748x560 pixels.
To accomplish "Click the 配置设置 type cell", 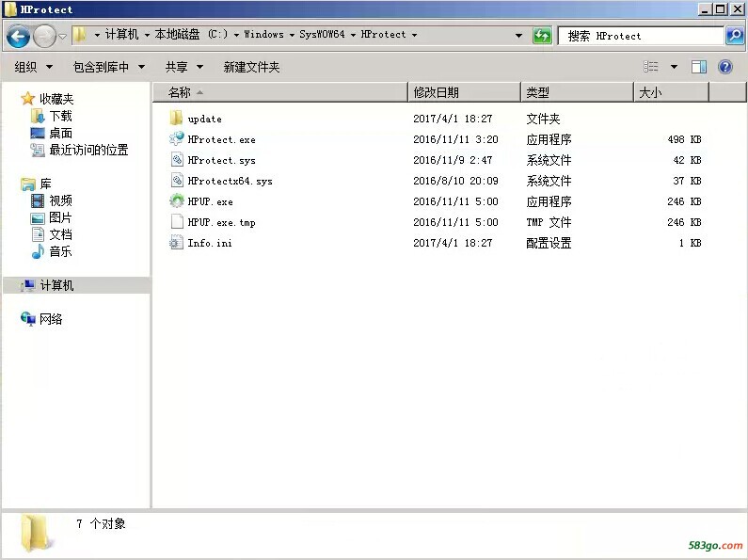I will (549, 243).
